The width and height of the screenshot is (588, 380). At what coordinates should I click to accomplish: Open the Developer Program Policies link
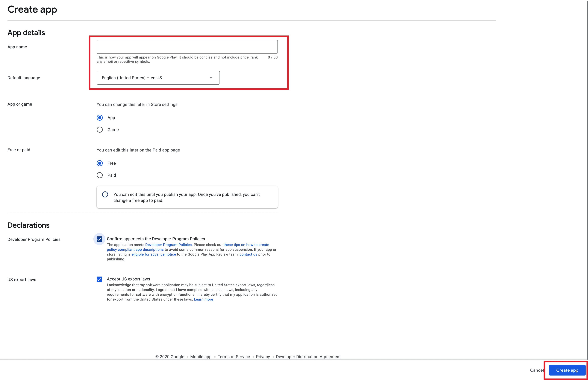point(168,245)
